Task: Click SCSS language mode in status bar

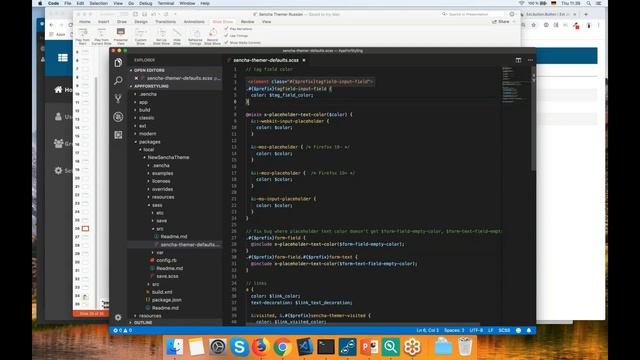Action: 504,330
